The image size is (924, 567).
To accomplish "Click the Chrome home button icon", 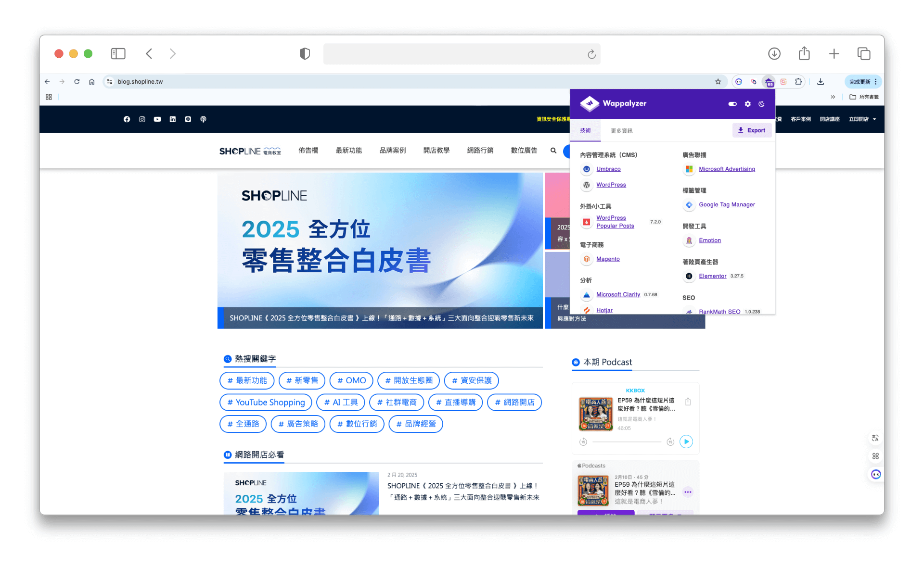I will (x=91, y=82).
